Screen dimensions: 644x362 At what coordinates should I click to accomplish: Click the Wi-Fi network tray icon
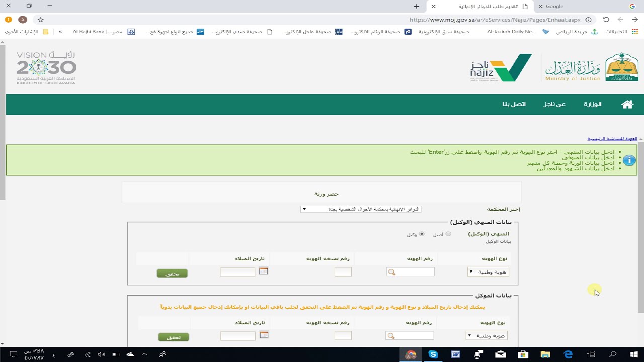pos(87,354)
